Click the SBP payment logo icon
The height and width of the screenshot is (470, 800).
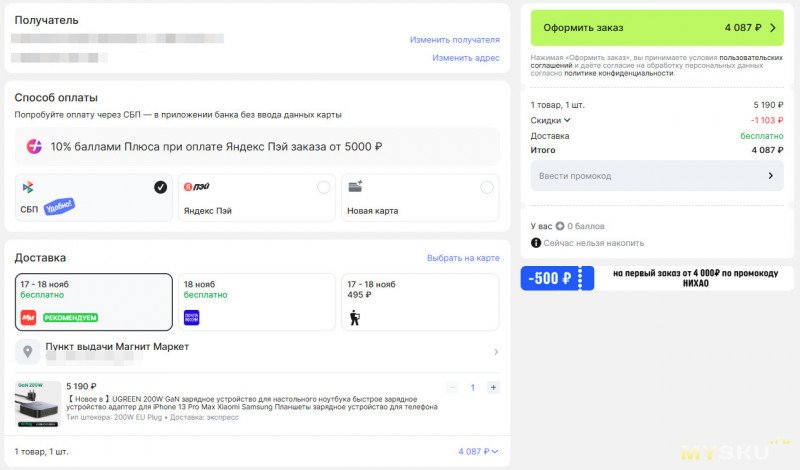pos(28,187)
